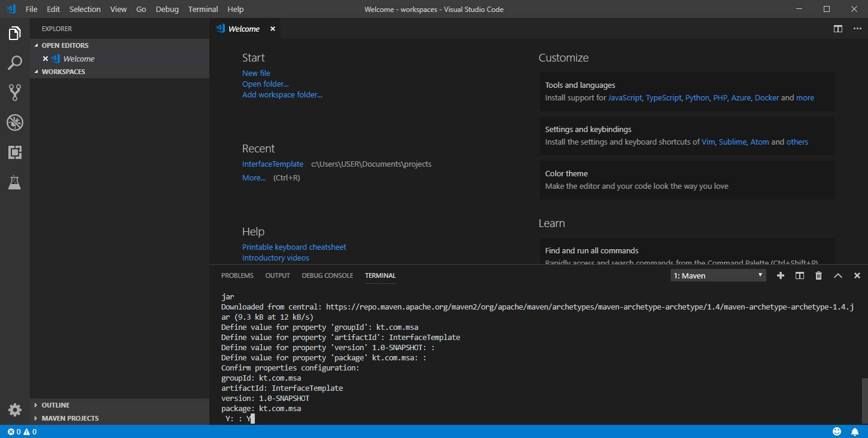This screenshot has width=868, height=438.
Task: Maximize the terminal panel size
Action: 838,275
